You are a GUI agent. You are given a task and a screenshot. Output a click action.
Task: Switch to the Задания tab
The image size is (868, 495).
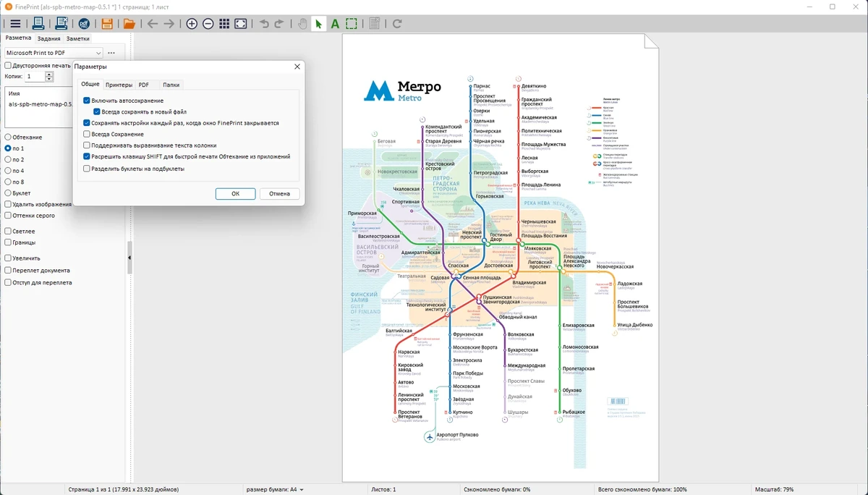point(49,38)
